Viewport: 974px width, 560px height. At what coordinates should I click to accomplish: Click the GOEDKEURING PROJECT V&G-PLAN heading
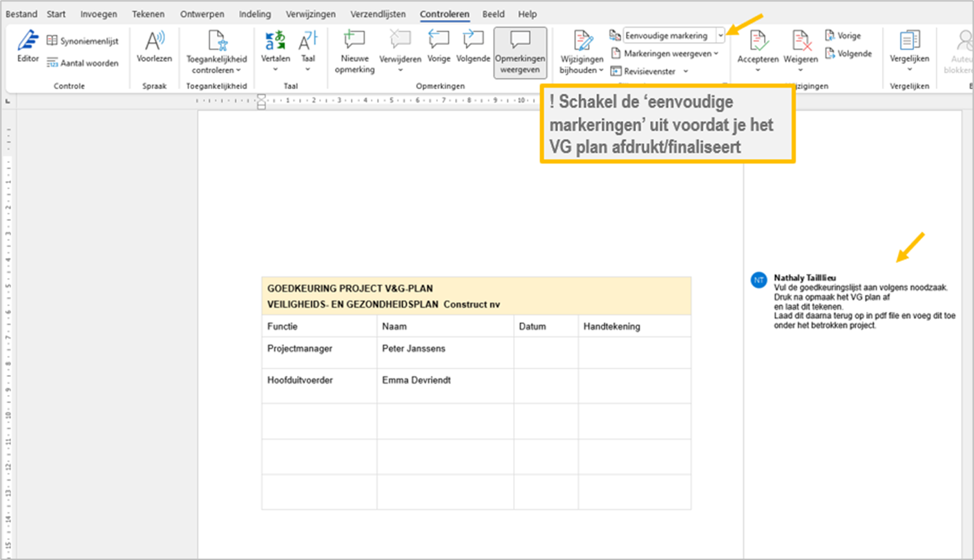350,289
